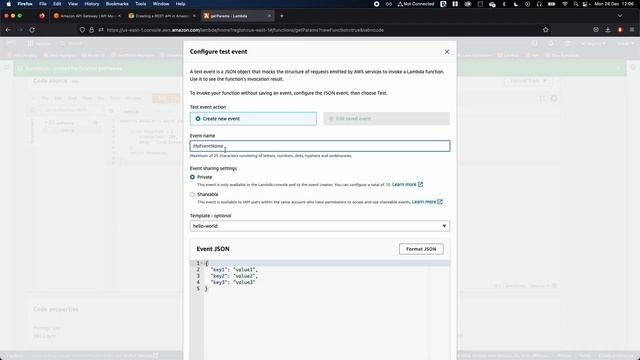Collapse the JSON object fold arrow on line 1
The height and width of the screenshot is (360, 640).
point(202,263)
